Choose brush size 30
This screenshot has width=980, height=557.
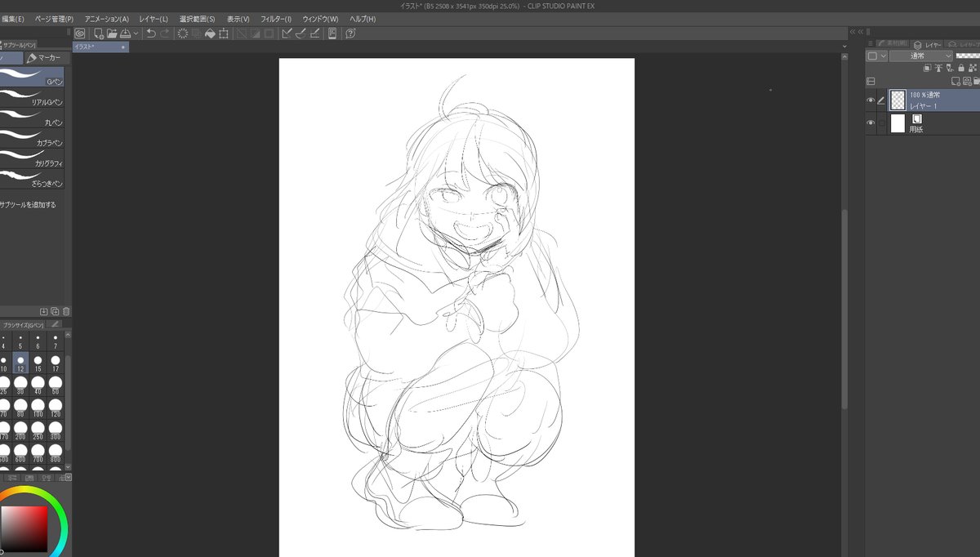(20, 385)
